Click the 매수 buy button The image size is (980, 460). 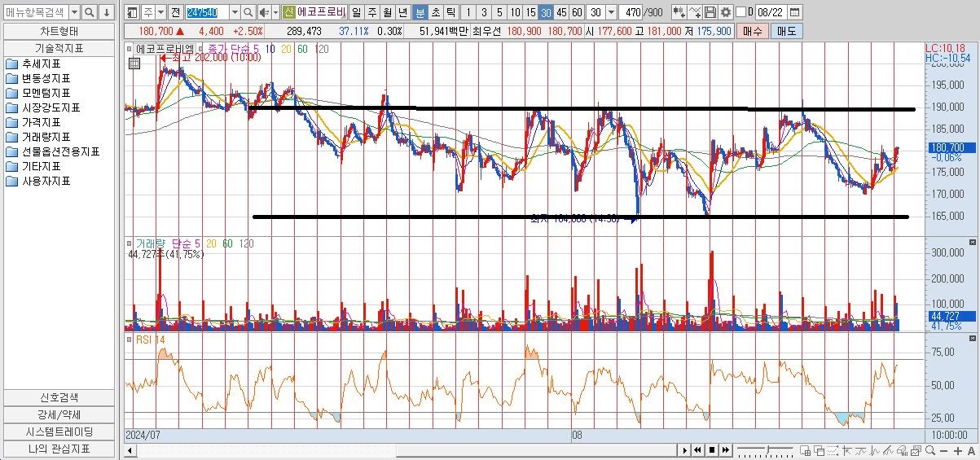(x=753, y=31)
